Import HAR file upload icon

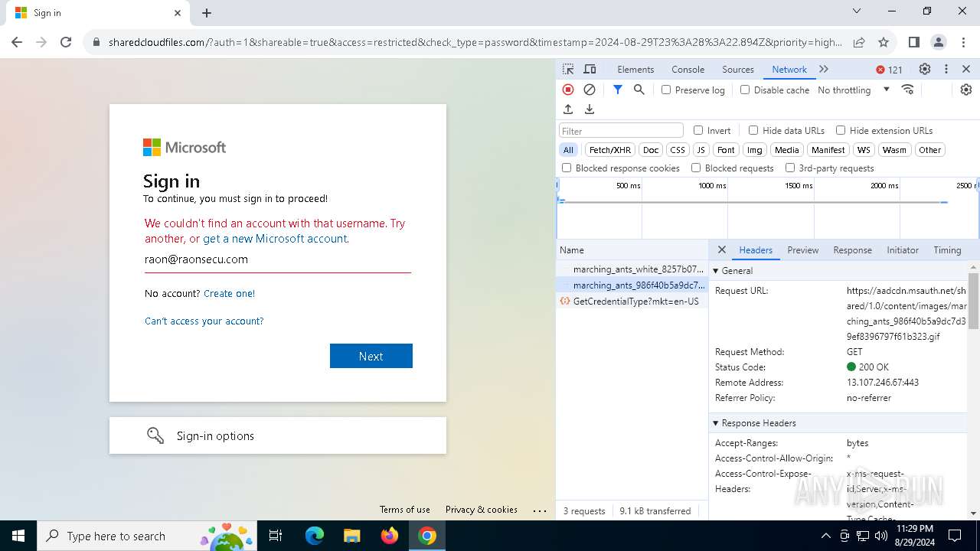[x=568, y=109]
